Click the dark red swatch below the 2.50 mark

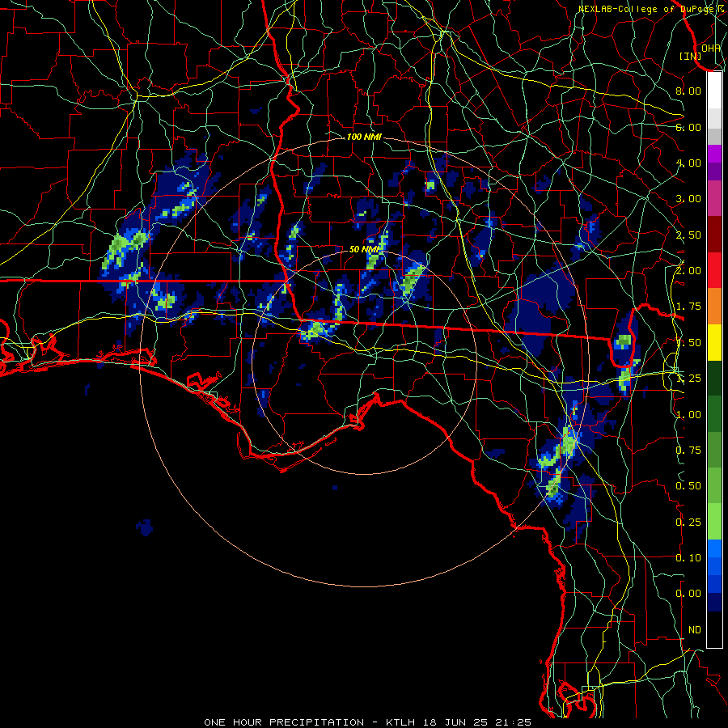coord(714,235)
